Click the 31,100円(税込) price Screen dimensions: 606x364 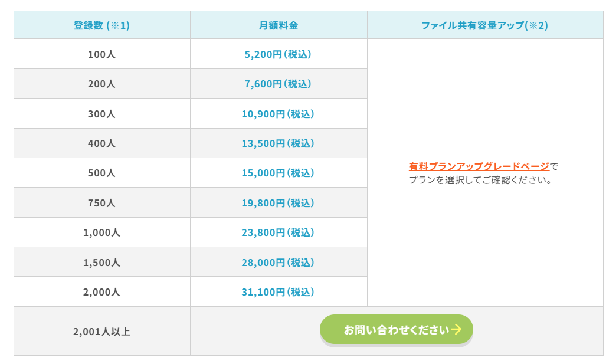coord(278,292)
